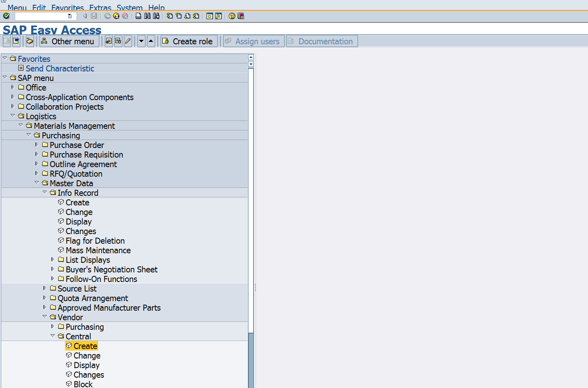Click the Assign users button
The width and height of the screenshot is (588, 388).
254,41
